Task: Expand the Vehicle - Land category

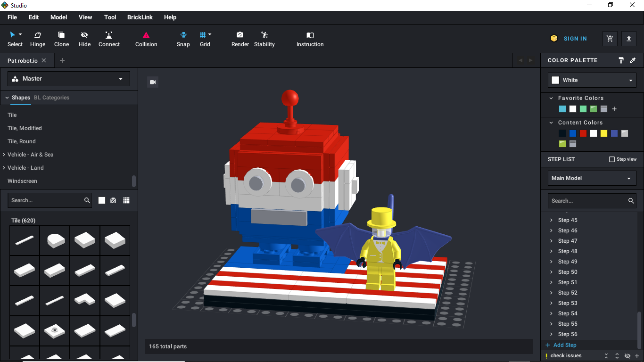Action: pos(4,168)
